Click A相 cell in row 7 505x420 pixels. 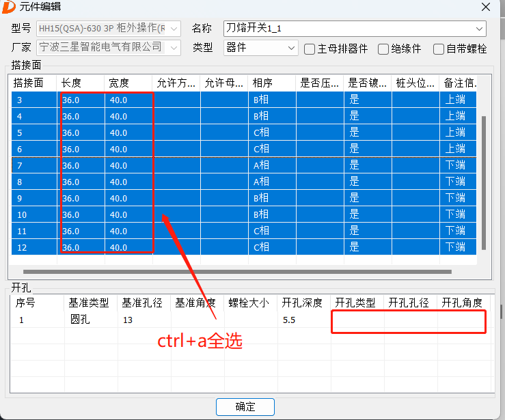tap(272, 165)
